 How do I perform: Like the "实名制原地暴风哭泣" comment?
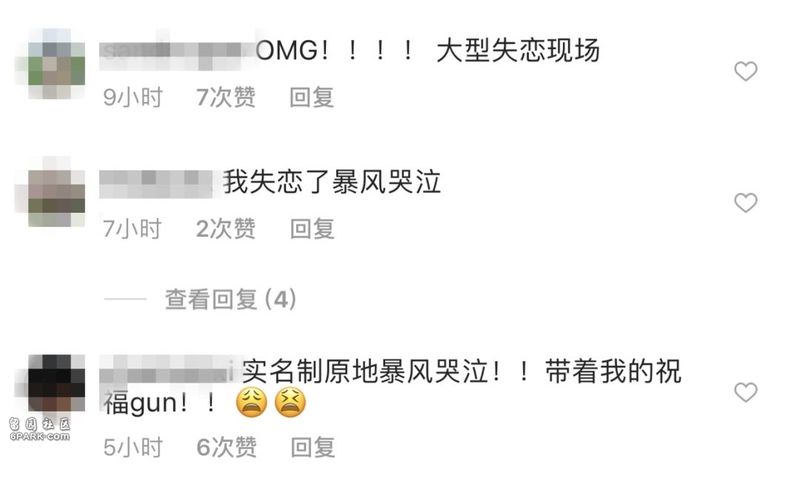click(745, 392)
